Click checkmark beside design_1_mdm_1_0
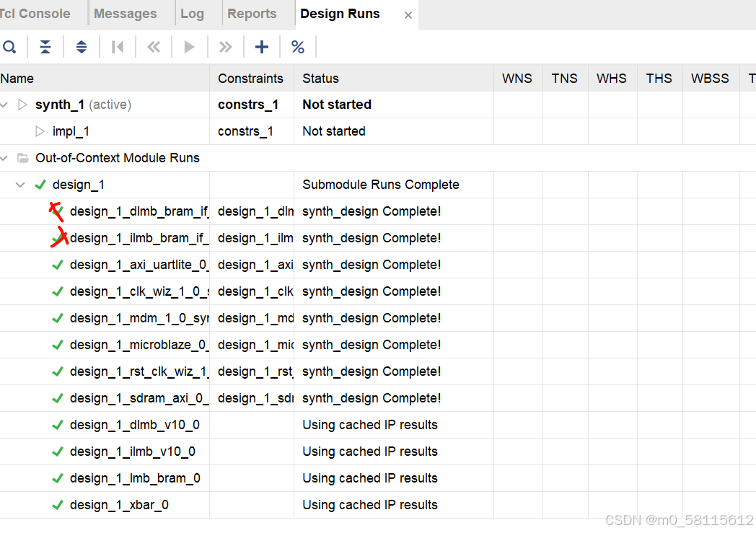Image resolution: width=756 pixels, height=533 pixels. point(58,318)
